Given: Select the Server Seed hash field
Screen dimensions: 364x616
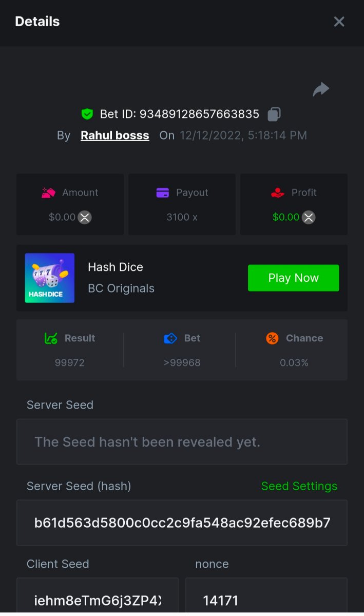Looking at the screenshot, I should (x=182, y=523).
